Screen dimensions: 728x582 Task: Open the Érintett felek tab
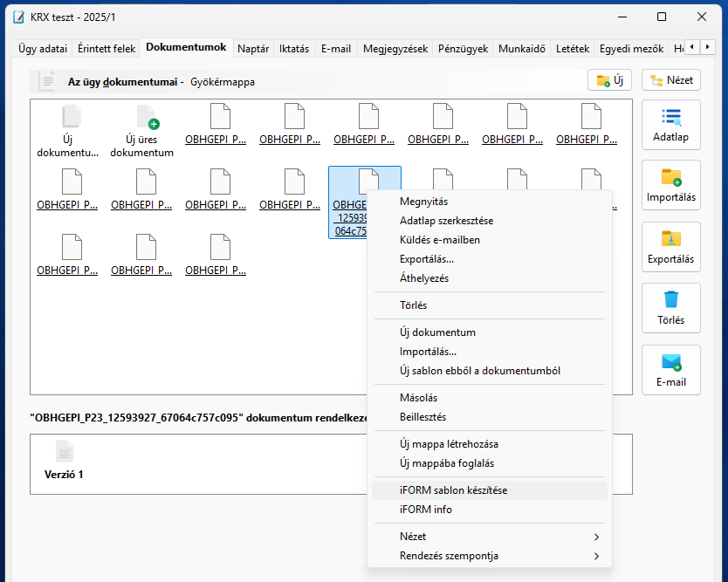pyautogui.click(x=106, y=49)
